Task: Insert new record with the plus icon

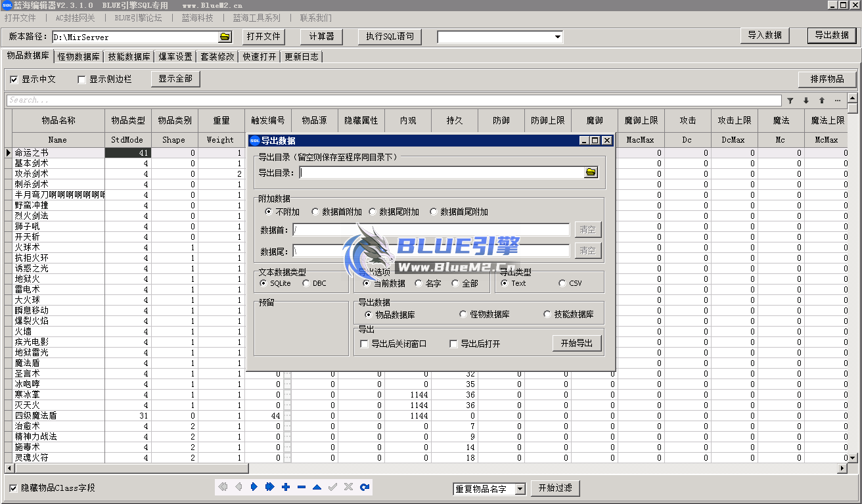Action: tap(286, 487)
